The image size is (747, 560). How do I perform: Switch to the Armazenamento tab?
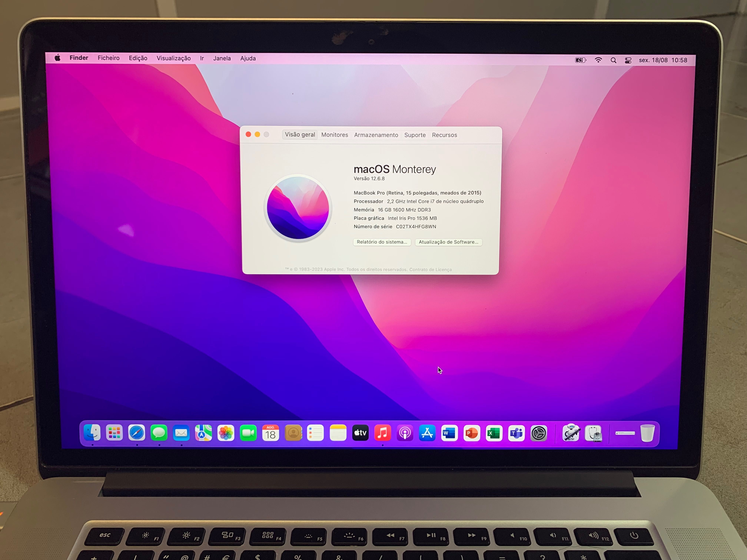coord(376,135)
